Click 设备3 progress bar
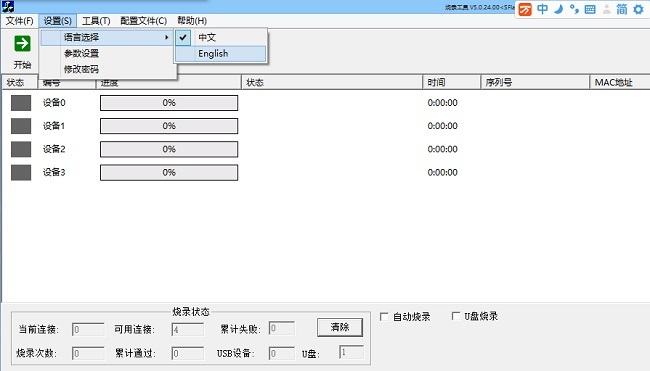 169,172
